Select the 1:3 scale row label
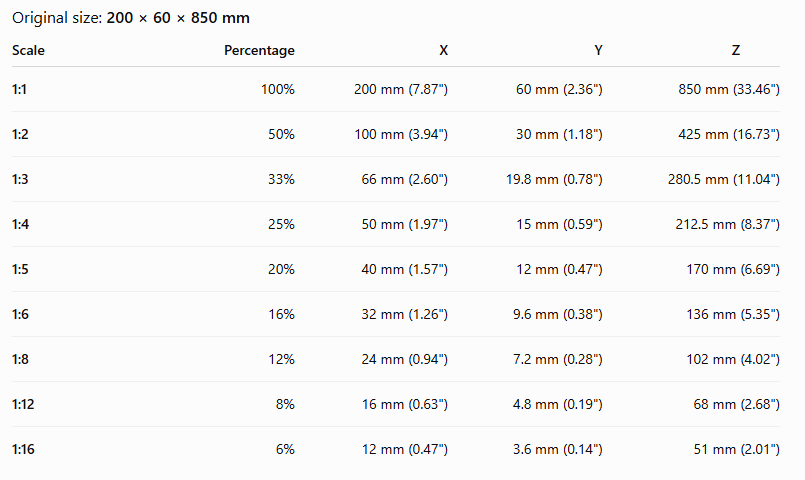Viewport: 805px width, 480px height. pyautogui.click(x=20, y=179)
